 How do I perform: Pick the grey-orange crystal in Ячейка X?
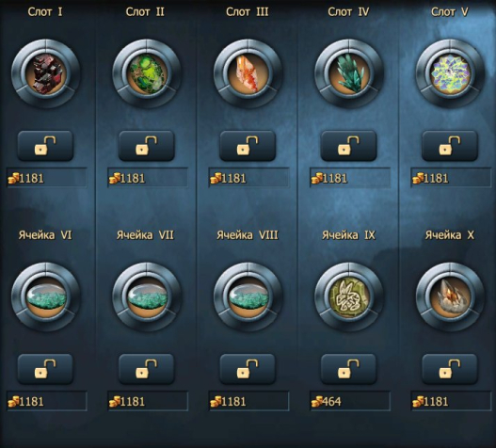pos(450,296)
